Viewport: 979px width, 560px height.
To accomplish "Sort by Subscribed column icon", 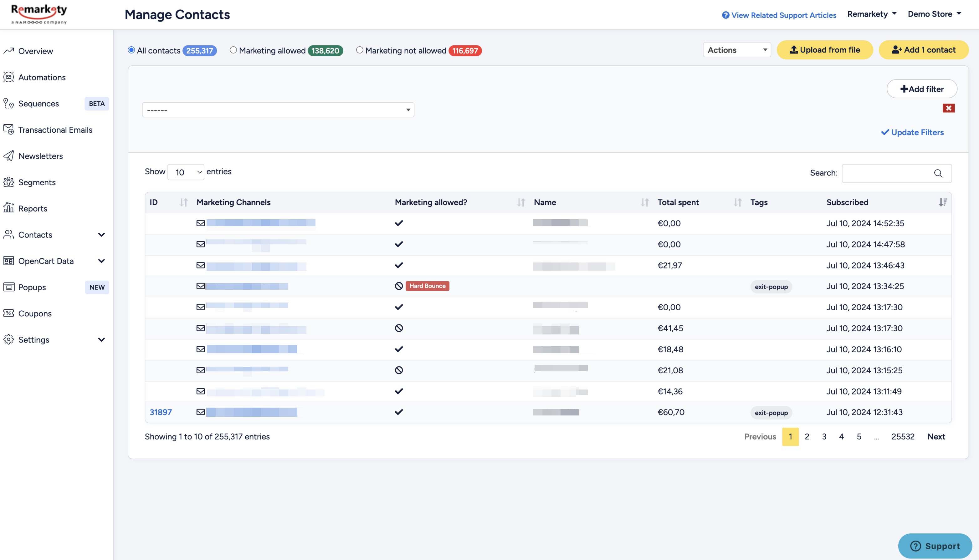I will [x=943, y=202].
